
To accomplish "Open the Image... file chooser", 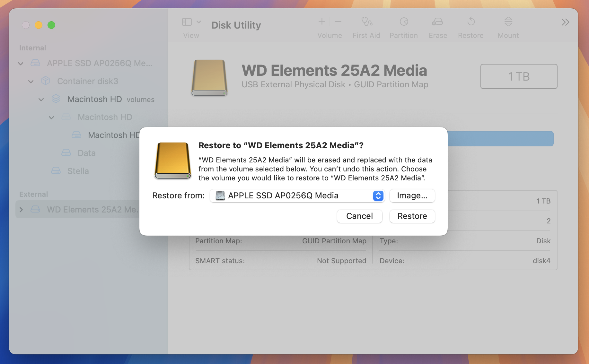I will (412, 195).
